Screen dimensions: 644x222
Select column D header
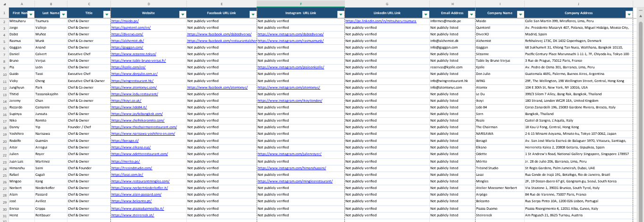149,3
